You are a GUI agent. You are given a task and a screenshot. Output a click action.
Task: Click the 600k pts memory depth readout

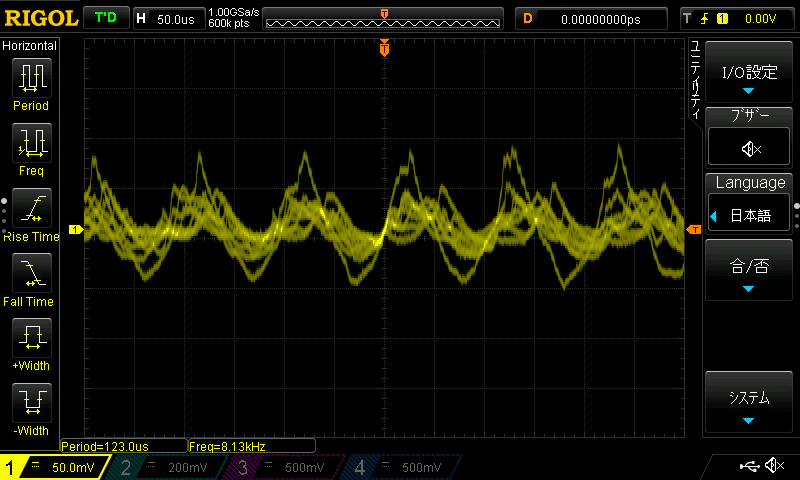(229, 23)
